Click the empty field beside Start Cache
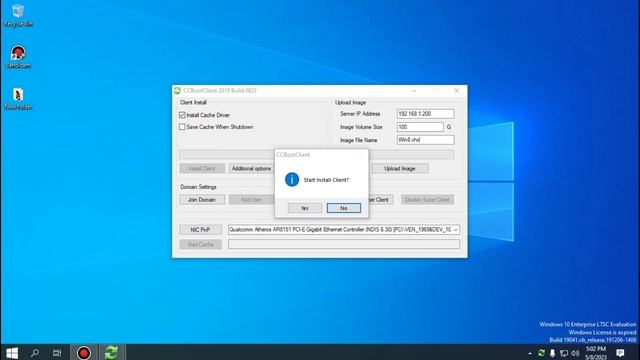Viewport: 640px width, 360px height. [x=344, y=244]
